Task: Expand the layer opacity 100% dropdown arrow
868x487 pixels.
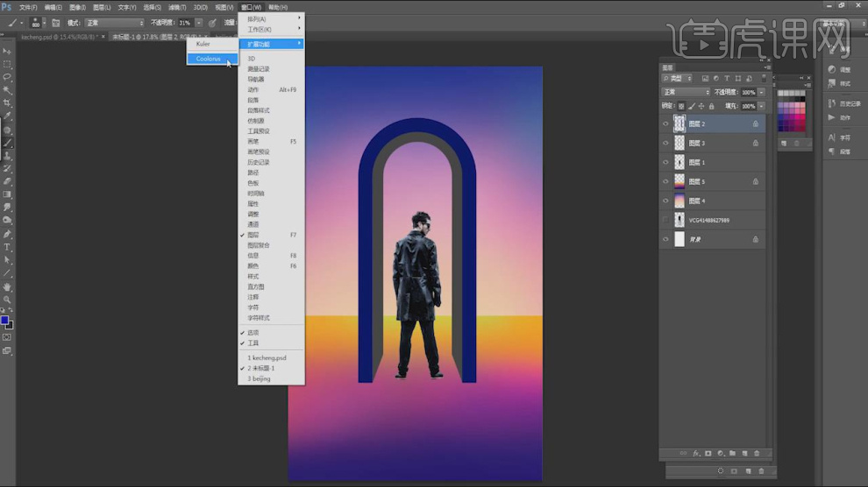Action: 761,92
